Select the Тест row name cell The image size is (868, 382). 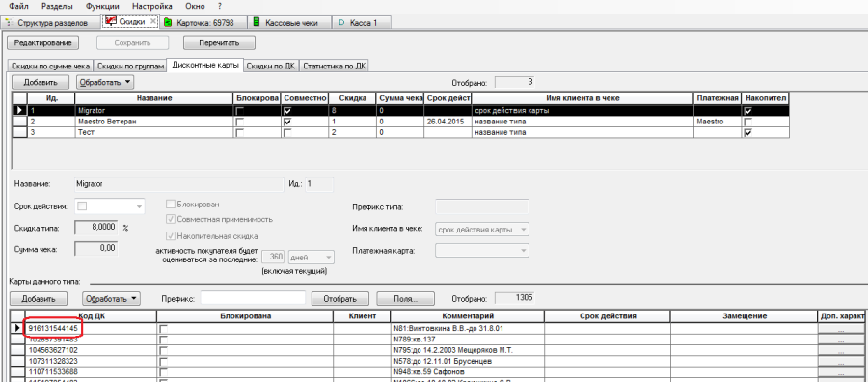click(155, 132)
